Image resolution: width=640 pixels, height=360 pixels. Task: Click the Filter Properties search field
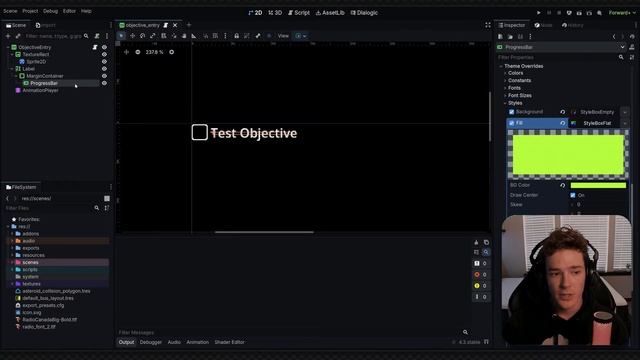pos(558,58)
